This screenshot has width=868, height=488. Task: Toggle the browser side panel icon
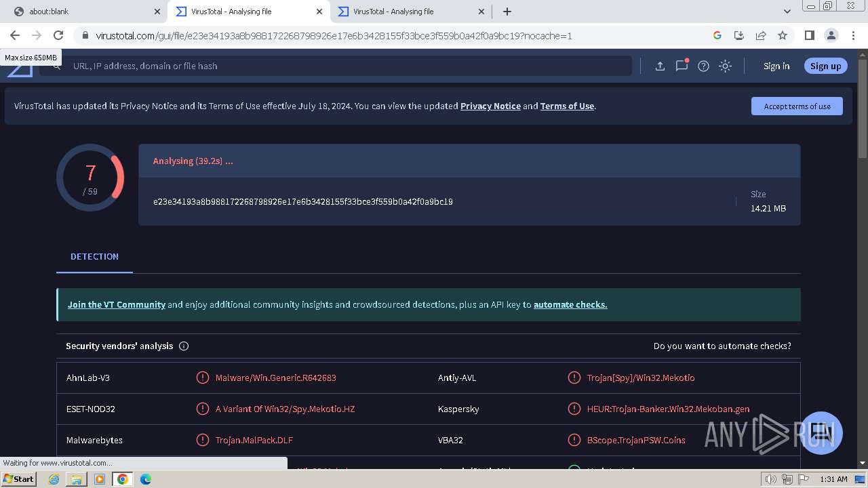click(x=809, y=35)
